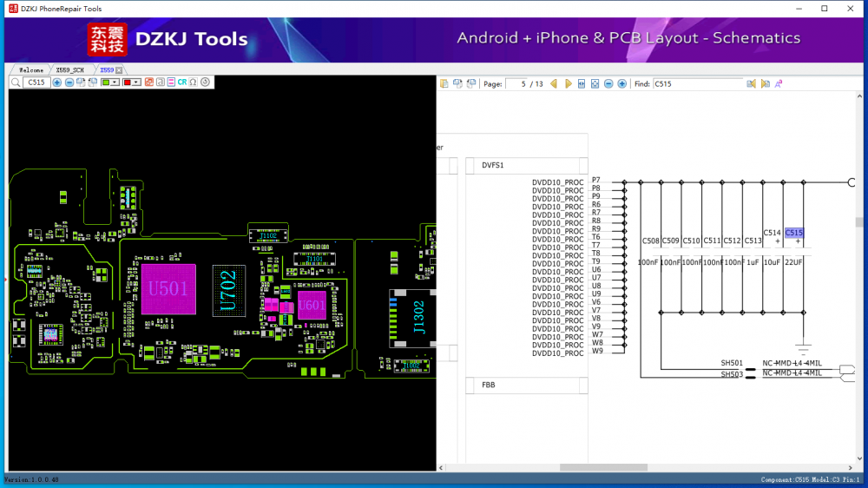Switch to the Welcome tab

(x=30, y=69)
